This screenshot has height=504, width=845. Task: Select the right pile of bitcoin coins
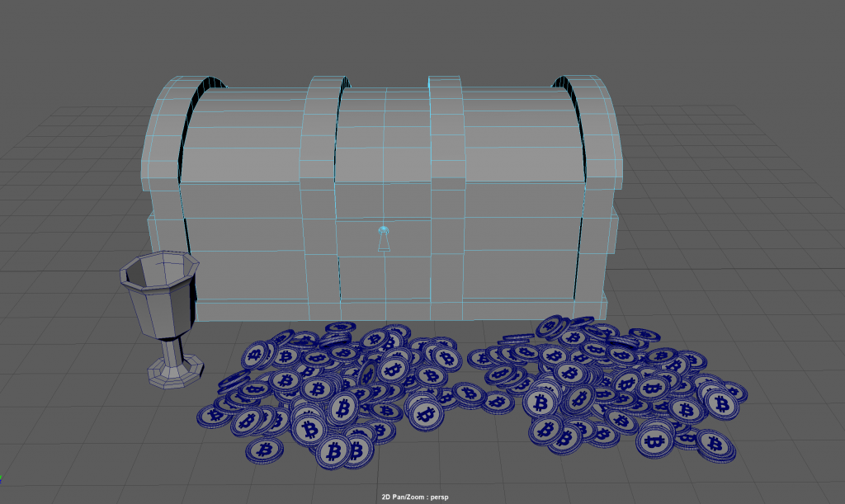(x=607, y=388)
